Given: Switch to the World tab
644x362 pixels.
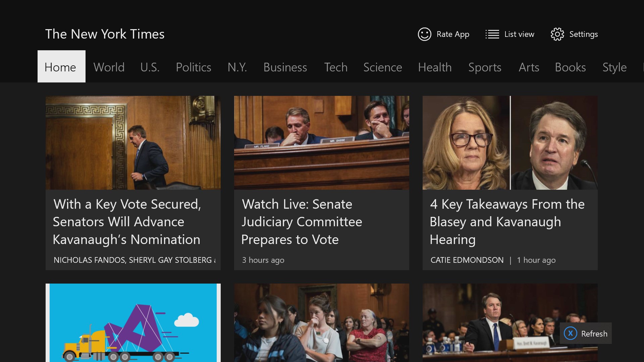Looking at the screenshot, I should (109, 67).
